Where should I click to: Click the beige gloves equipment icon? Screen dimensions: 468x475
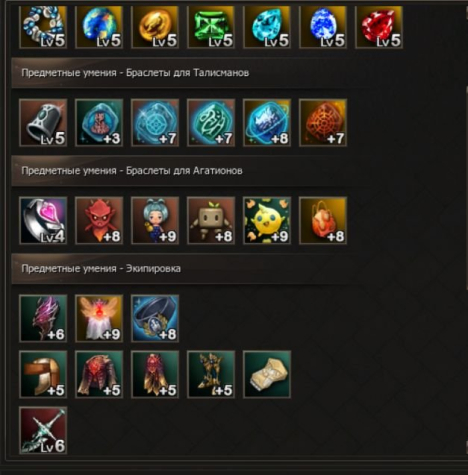click(267, 374)
